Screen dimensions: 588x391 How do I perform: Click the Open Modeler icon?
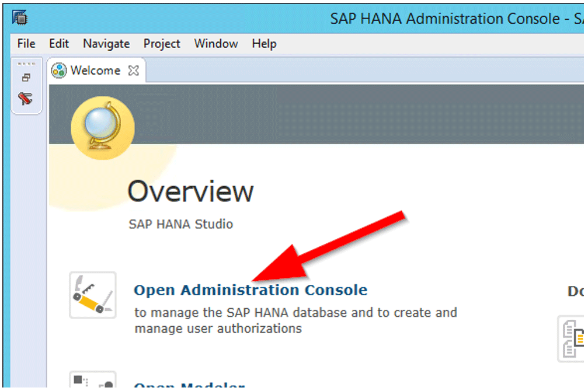(93, 379)
